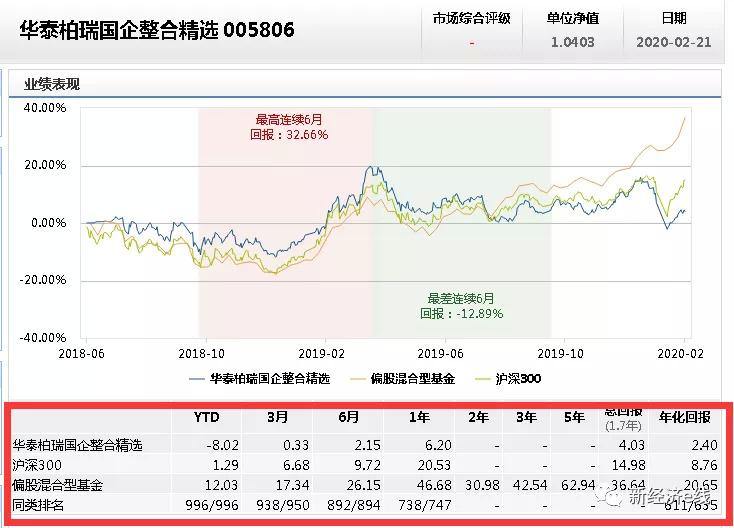The image size is (734, 528).
Task: Select the 市场综合评级 header label
Action: [471, 18]
